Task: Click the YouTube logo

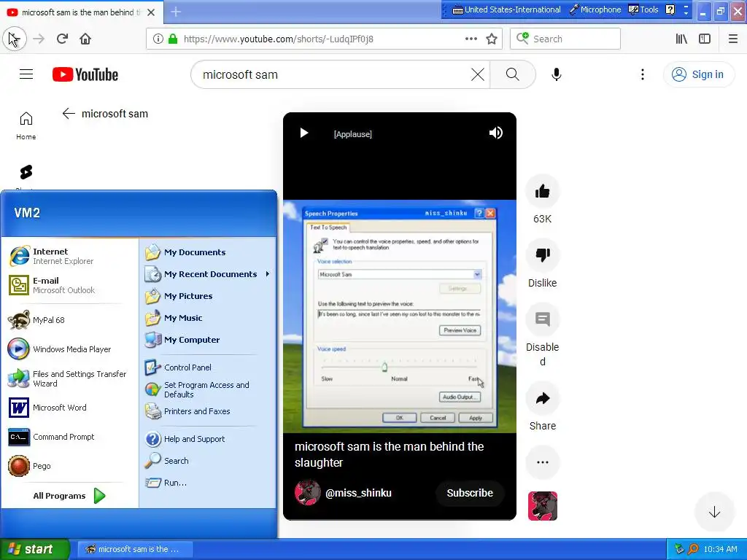Action: tap(85, 74)
